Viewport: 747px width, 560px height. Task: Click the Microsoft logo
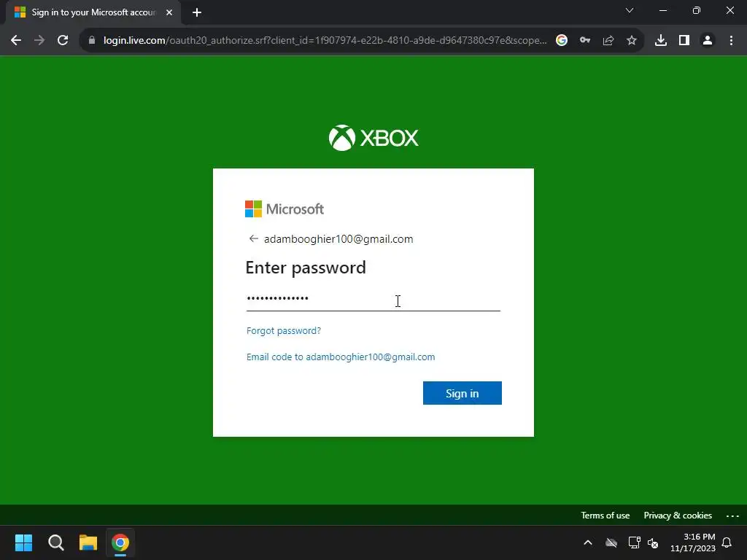coord(285,209)
